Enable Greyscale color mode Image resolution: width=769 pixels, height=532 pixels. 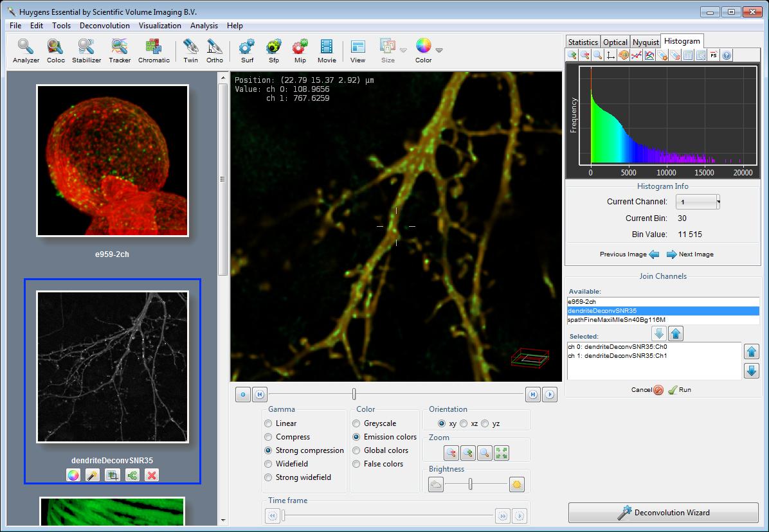tap(356, 423)
